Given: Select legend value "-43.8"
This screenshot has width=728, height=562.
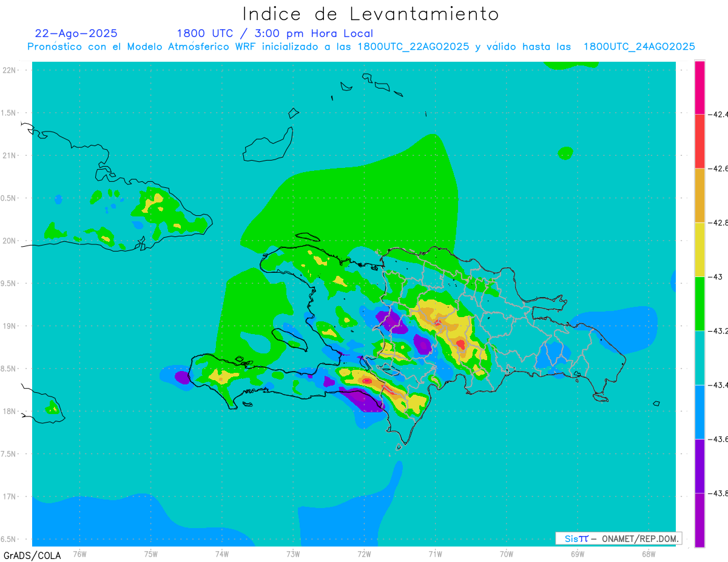Looking at the screenshot, I should 718,493.
